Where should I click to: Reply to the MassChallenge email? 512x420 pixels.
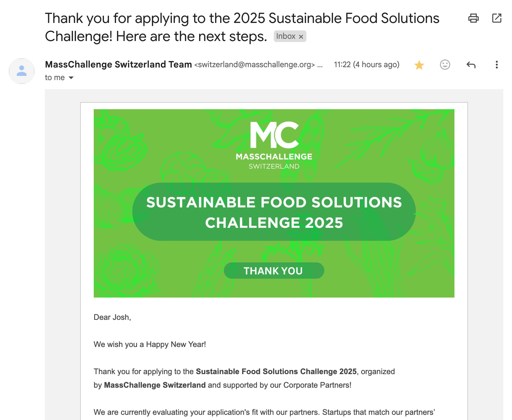471,65
